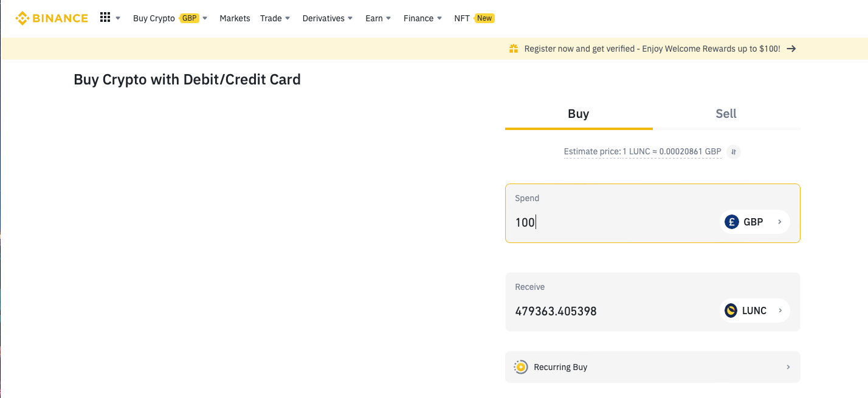Click the LUNC coin icon
The width and height of the screenshot is (868, 398).
point(731,311)
